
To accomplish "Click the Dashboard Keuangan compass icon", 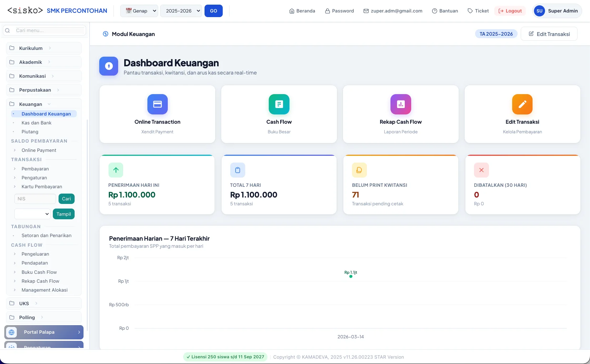I will [109, 66].
